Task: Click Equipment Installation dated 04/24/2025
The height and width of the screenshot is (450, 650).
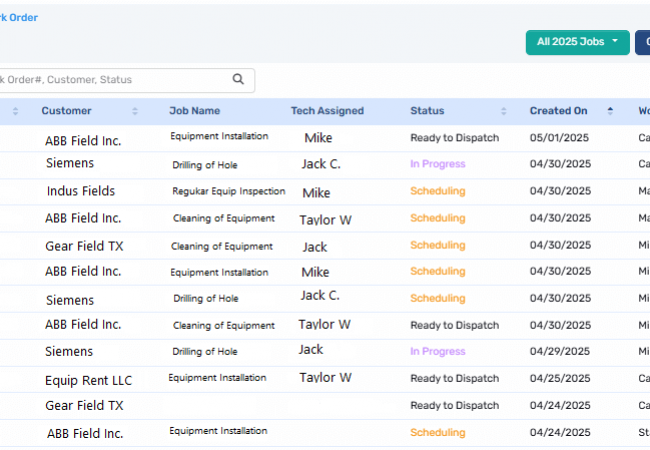Action: coord(218,431)
